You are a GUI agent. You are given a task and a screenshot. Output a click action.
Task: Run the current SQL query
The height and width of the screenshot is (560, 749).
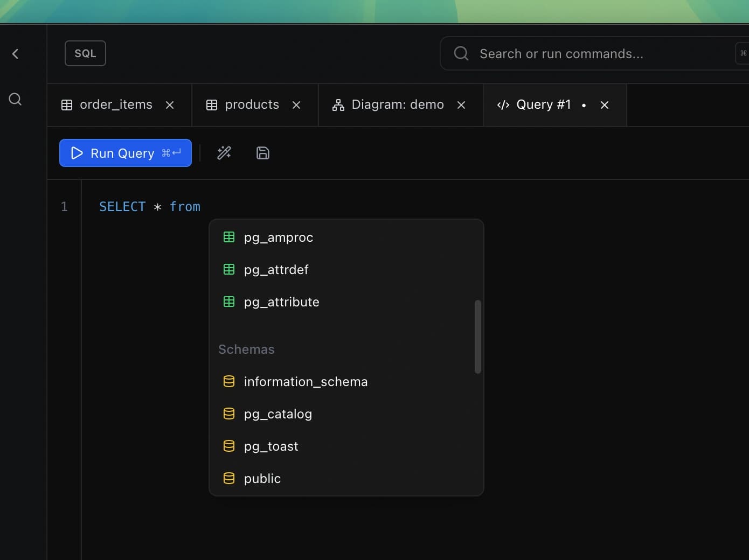click(125, 153)
